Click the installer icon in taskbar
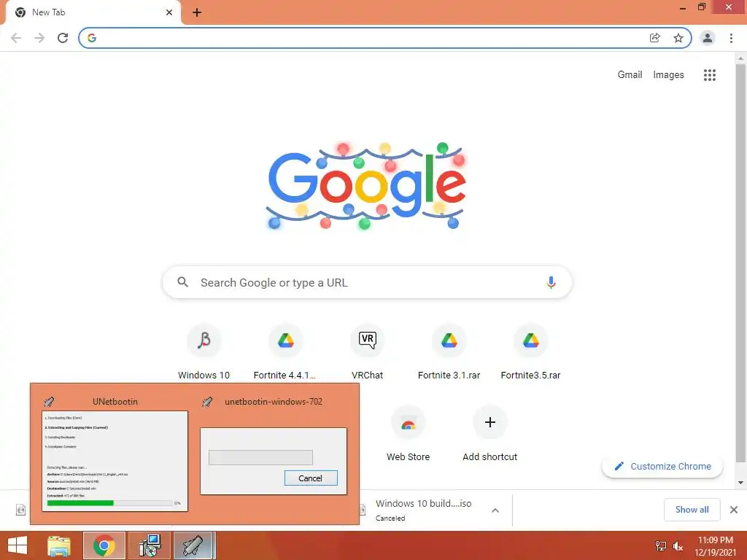The width and height of the screenshot is (747, 560). point(150,545)
